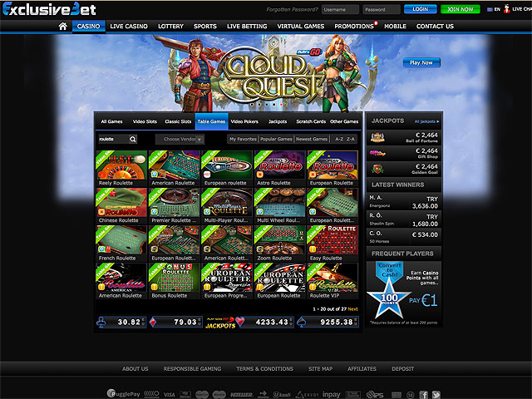
Task: Click the Golden Goal jackpot icon
Action: (x=377, y=169)
